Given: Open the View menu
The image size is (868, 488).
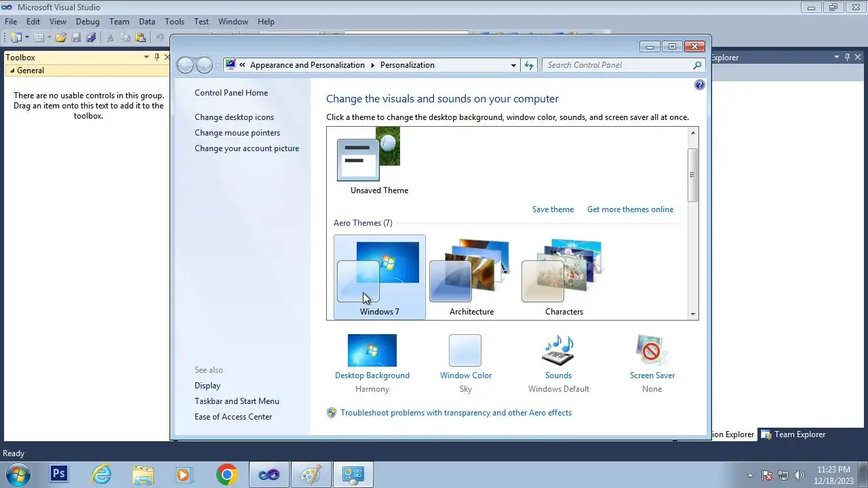Looking at the screenshot, I should [x=58, y=22].
